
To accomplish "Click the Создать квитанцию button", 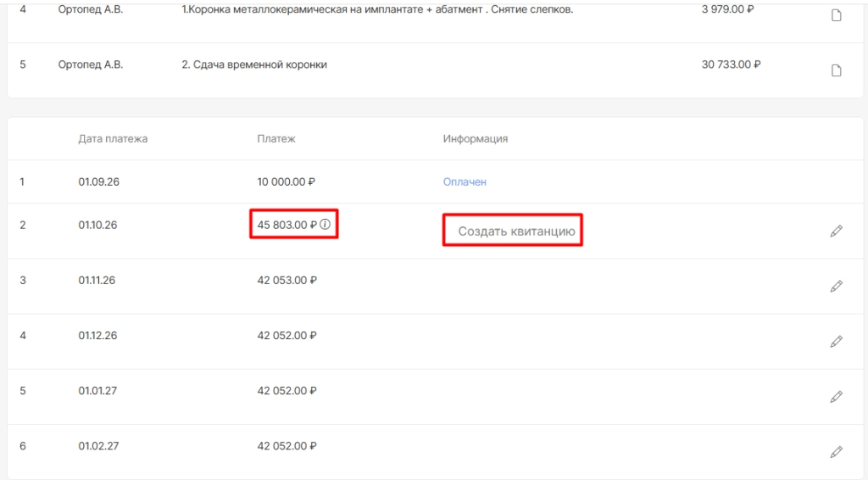I will (516, 231).
